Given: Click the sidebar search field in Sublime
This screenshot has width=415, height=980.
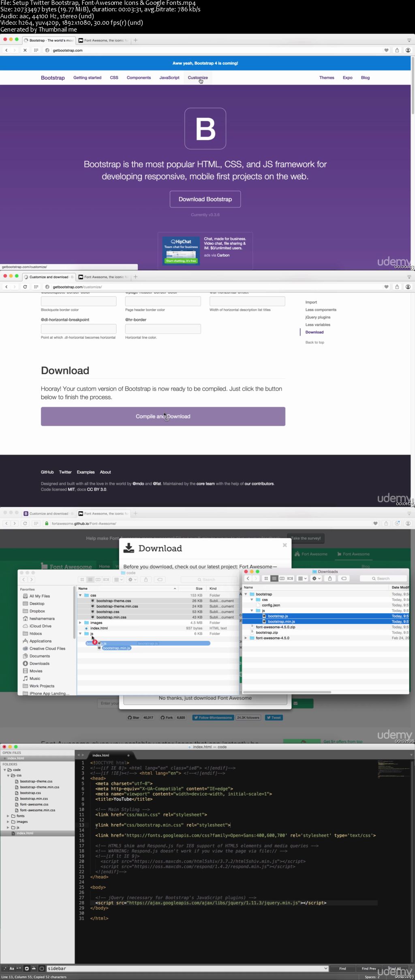Looking at the screenshot, I should coord(187,969).
